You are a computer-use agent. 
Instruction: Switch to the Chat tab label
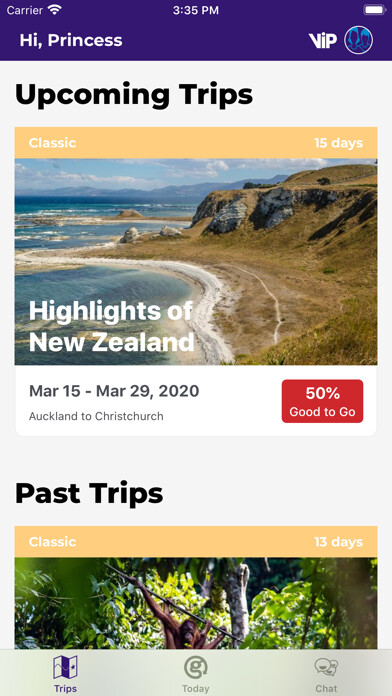pyautogui.click(x=326, y=688)
